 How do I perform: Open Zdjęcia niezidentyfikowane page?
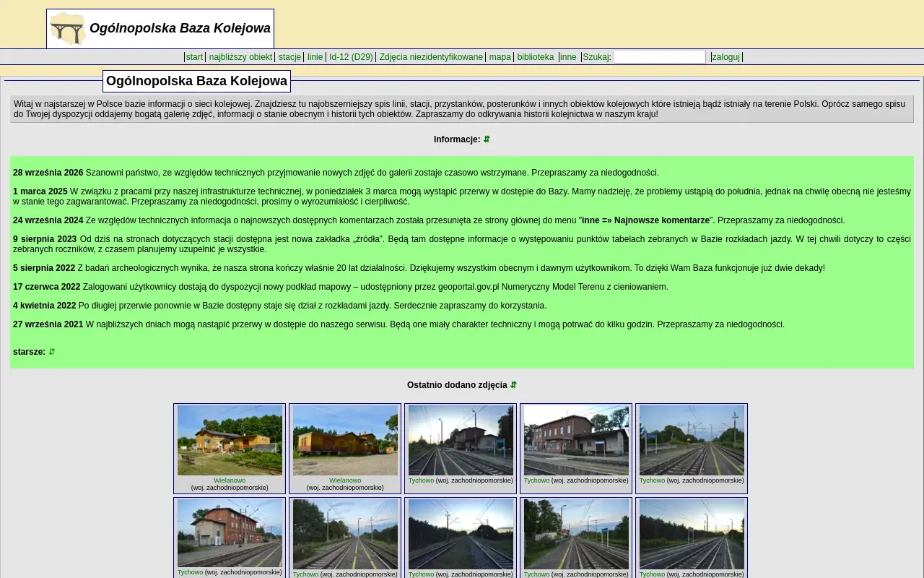(431, 57)
